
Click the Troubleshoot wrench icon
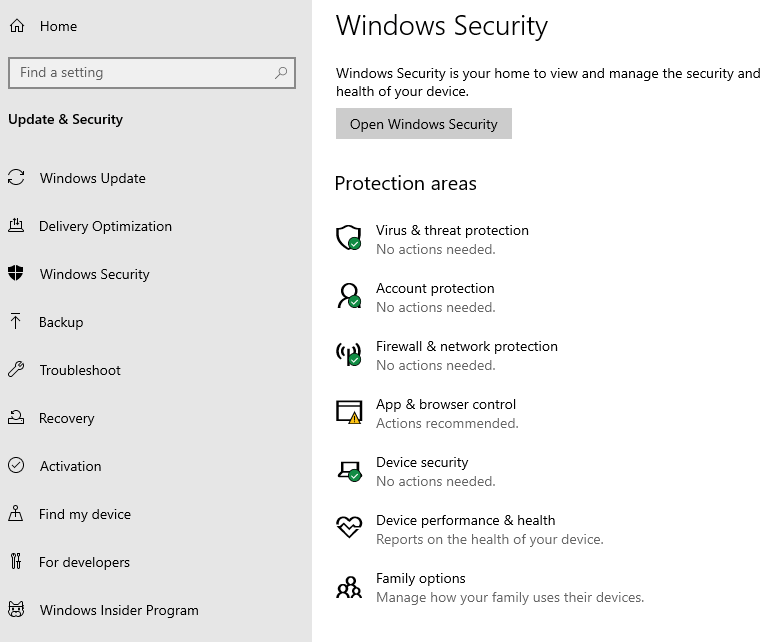(16, 370)
